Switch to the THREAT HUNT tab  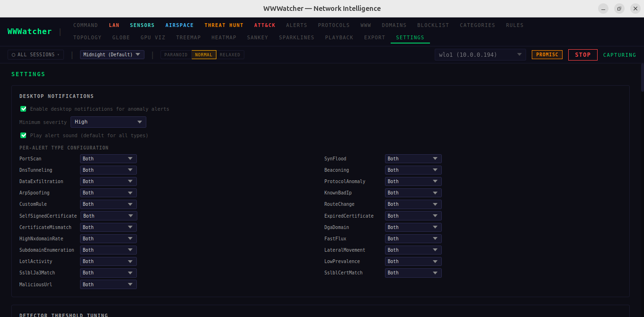click(224, 25)
